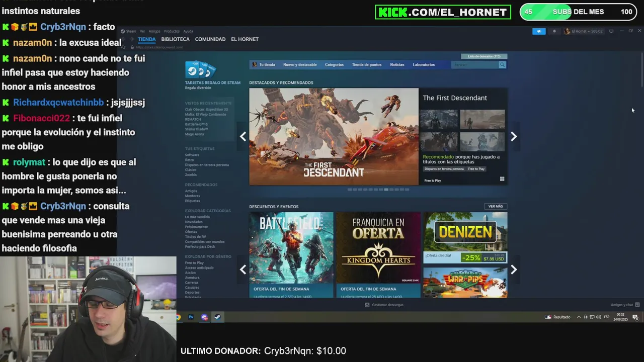The height and width of the screenshot is (362, 644).
Task: Open the Noticias store link
Action: click(397, 65)
